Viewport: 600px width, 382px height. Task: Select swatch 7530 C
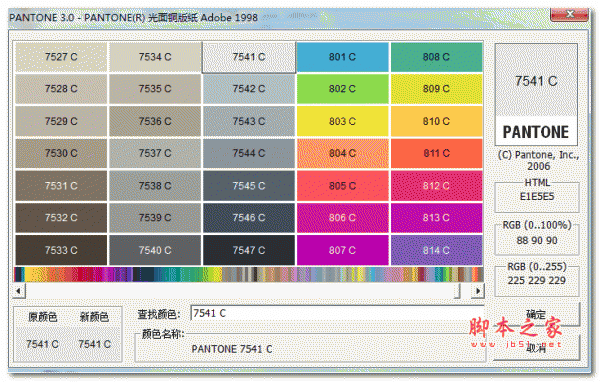(61, 153)
